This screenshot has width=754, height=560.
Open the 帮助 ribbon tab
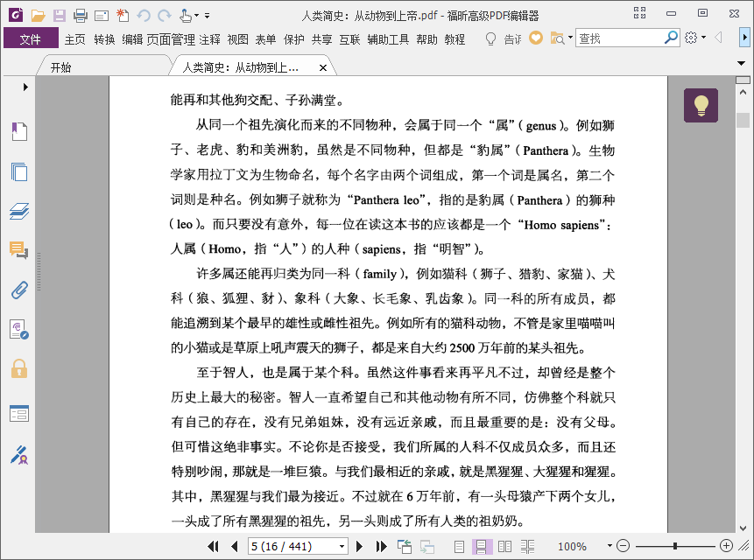coord(427,38)
